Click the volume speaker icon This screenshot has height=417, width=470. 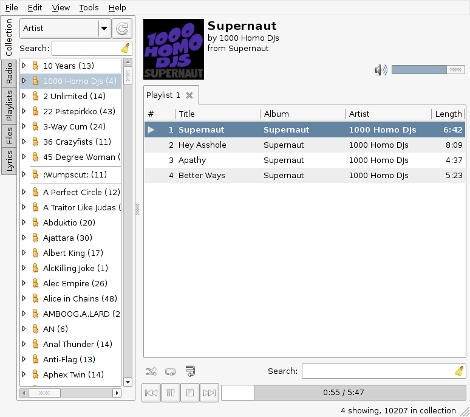coord(381,70)
